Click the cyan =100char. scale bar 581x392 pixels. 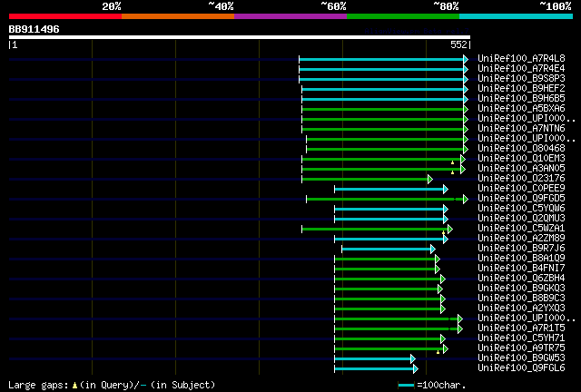tap(406, 386)
